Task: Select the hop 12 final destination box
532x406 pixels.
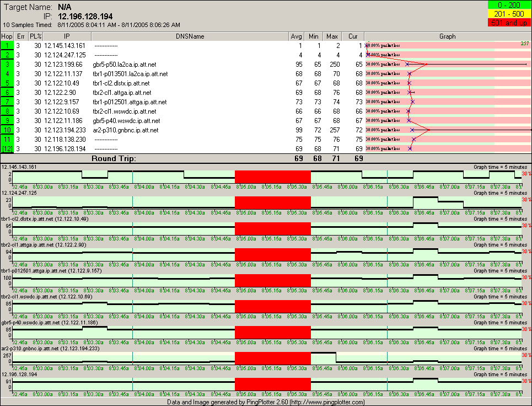Action: [7, 149]
